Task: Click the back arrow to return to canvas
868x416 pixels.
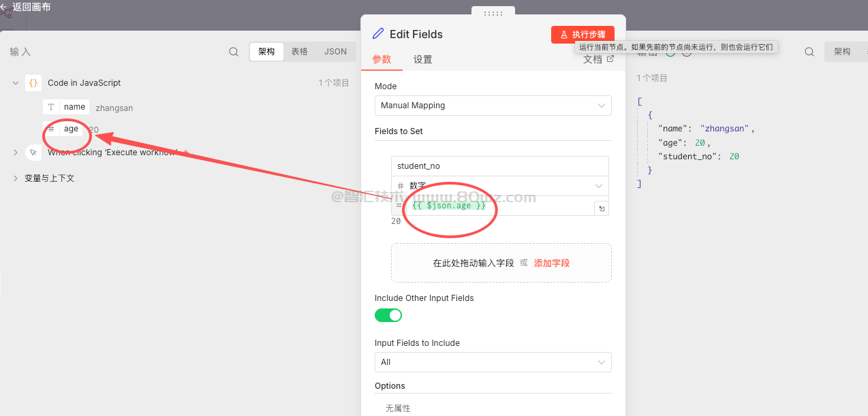Action: [4, 7]
